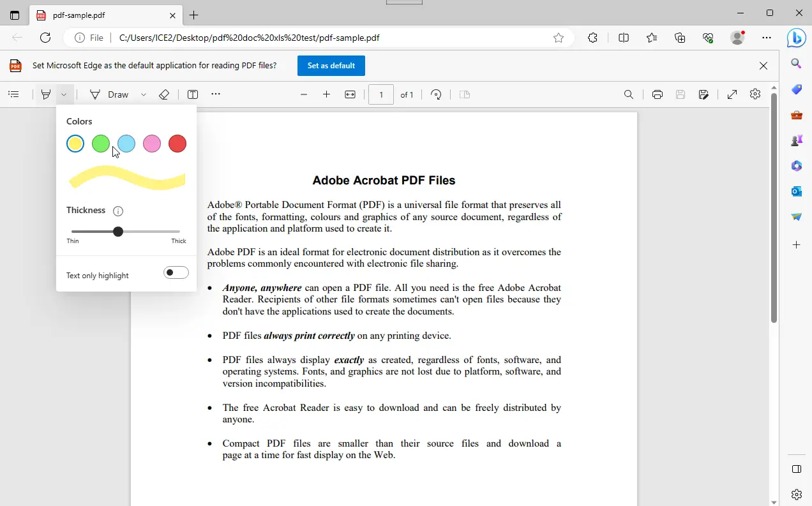The image size is (812, 506).
Task: Open sidebar Shopping tag
Action: 797,89
